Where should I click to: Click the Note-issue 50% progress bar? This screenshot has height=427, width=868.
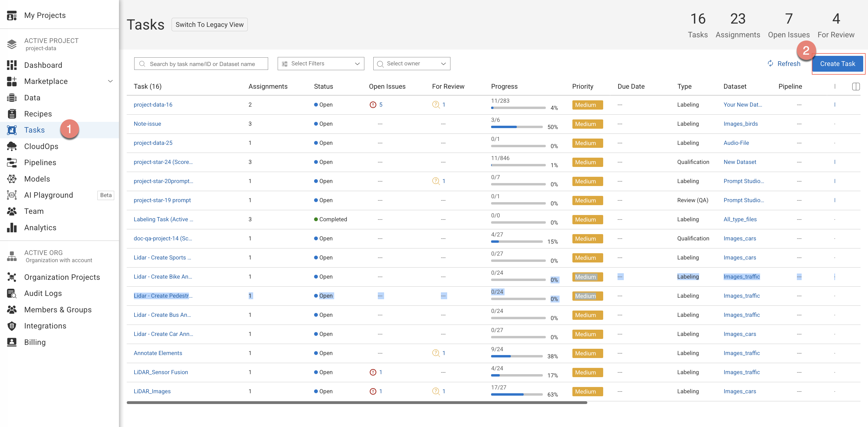click(516, 127)
